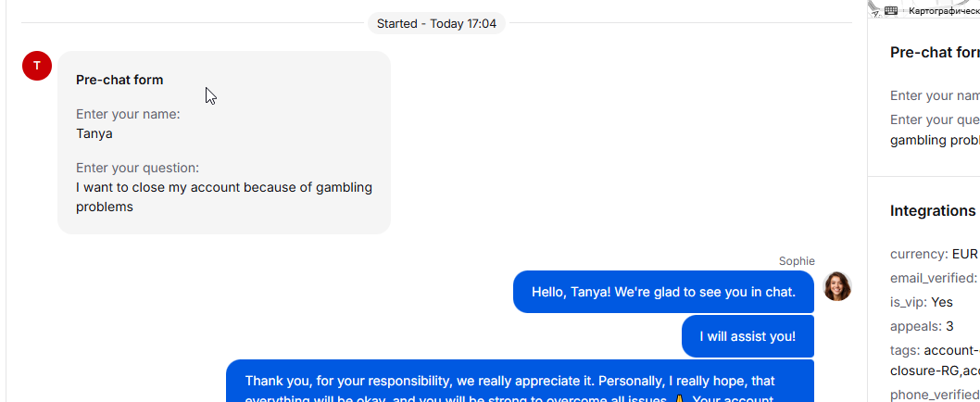This screenshot has width=980, height=402.
Task: Click the "appeals: 3" integration row
Action: pos(922,326)
